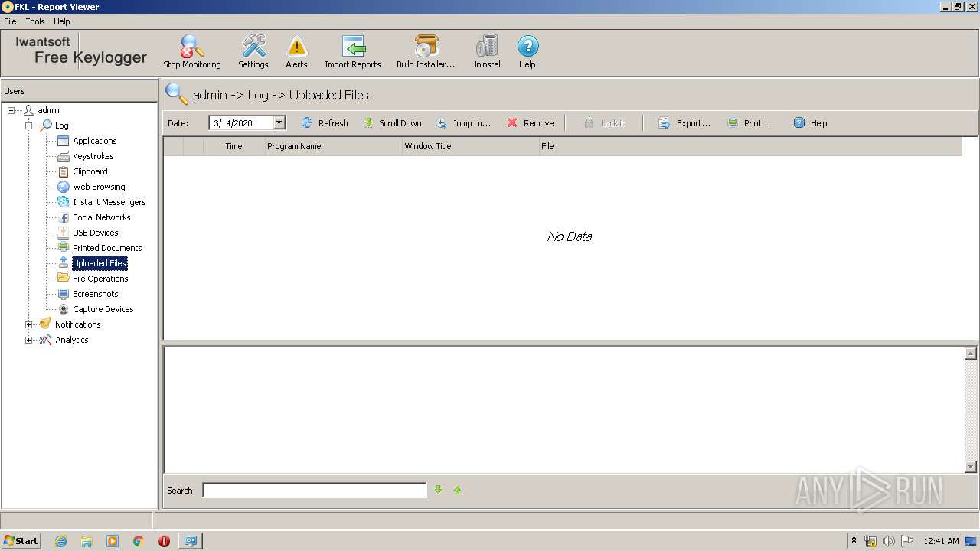
Task: Open the Clipboard log
Action: pos(90,171)
